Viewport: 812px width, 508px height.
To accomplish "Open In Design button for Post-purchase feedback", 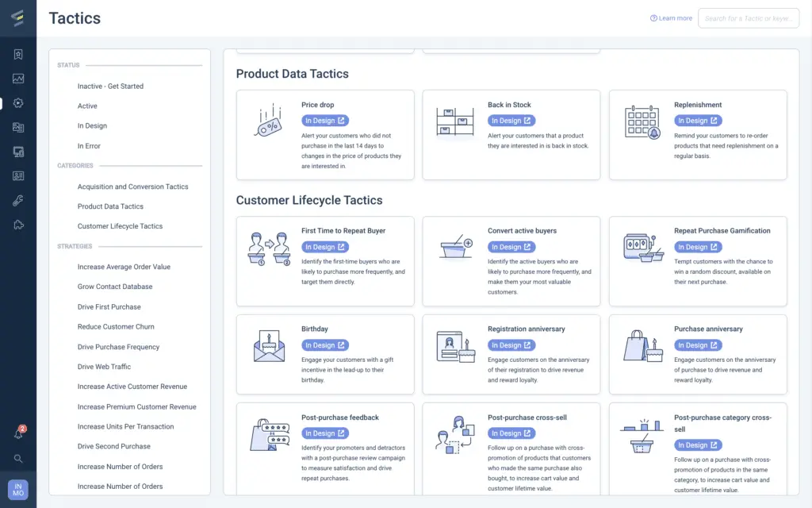I will tap(325, 433).
